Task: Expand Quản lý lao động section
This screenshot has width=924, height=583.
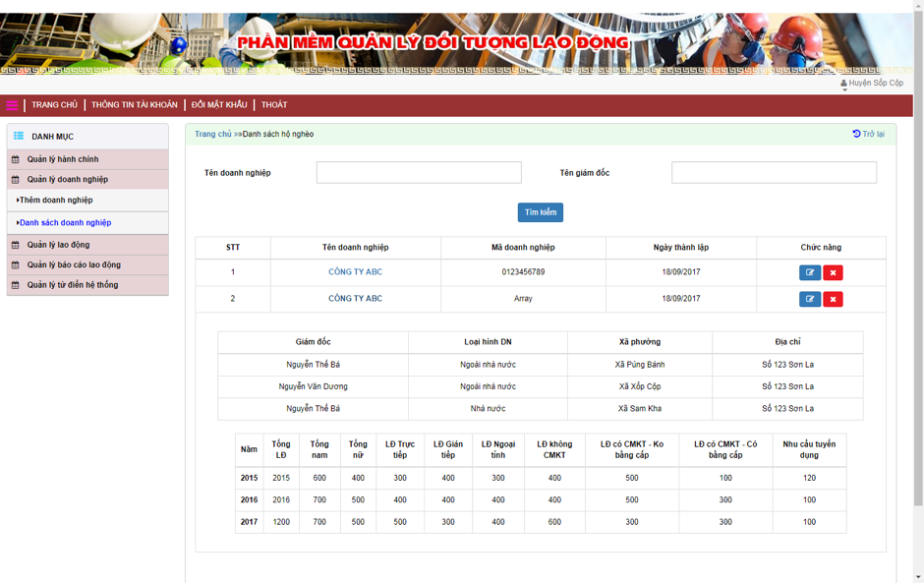Action: pos(58,245)
